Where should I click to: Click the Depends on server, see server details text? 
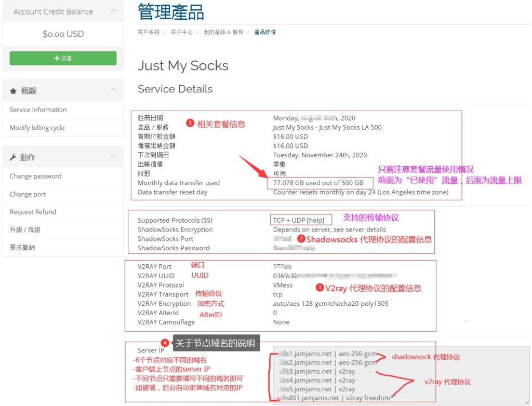(329, 229)
